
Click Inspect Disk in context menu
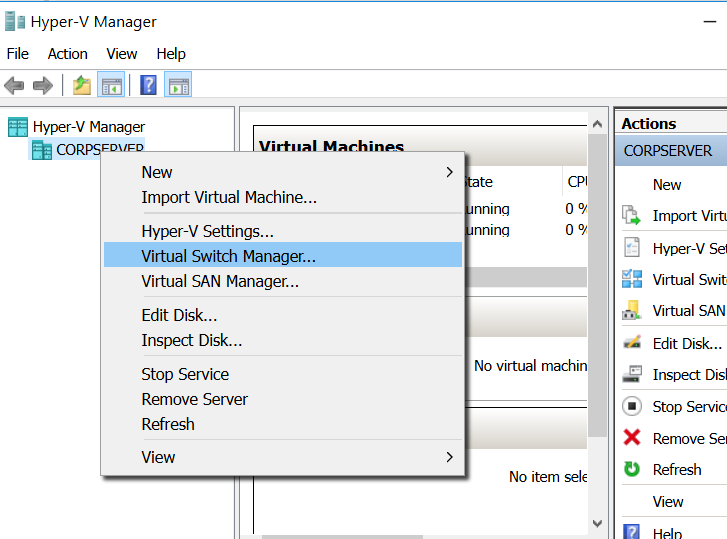tap(191, 340)
